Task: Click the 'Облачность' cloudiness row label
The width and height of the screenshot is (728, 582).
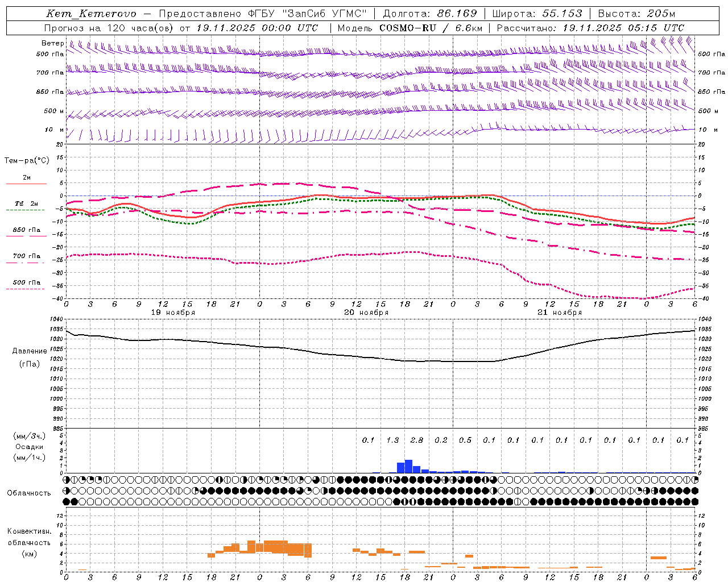Action: [29, 493]
